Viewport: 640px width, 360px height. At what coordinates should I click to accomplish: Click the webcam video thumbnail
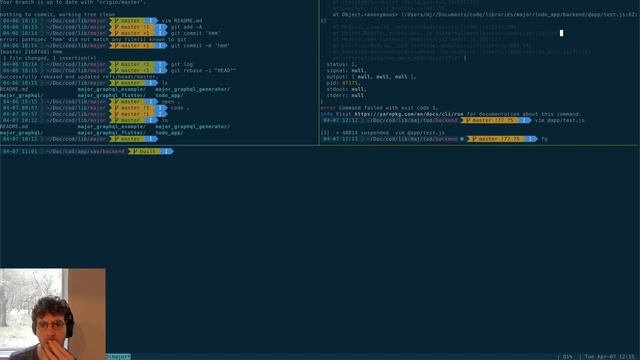coord(53,314)
